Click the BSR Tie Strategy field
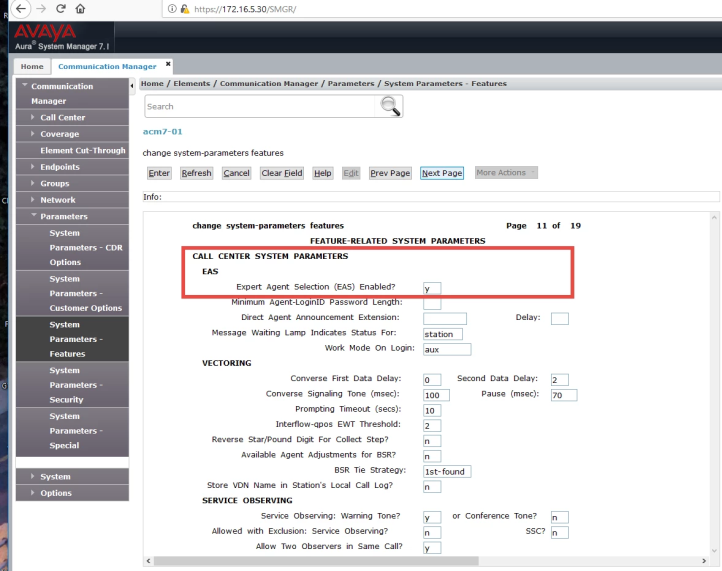This screenshot has height=571, width=722. tap(445, 471)
